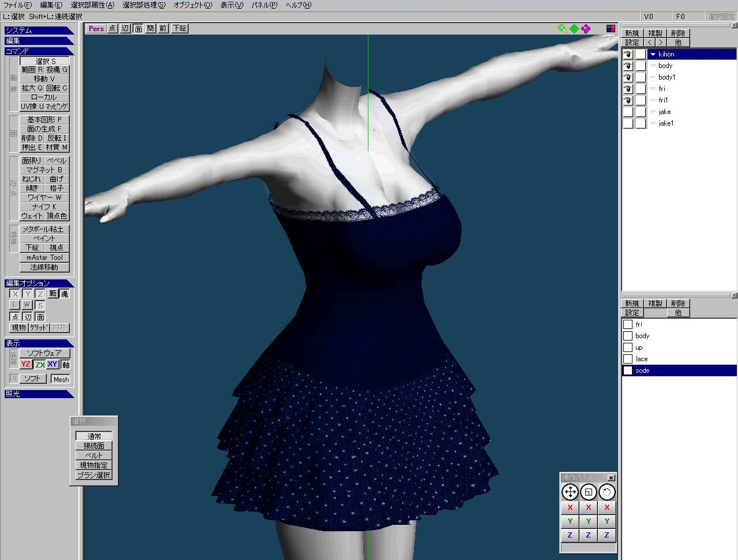Select the up material in the list
This screenshot has height=560, width=738.
(639, 347)
